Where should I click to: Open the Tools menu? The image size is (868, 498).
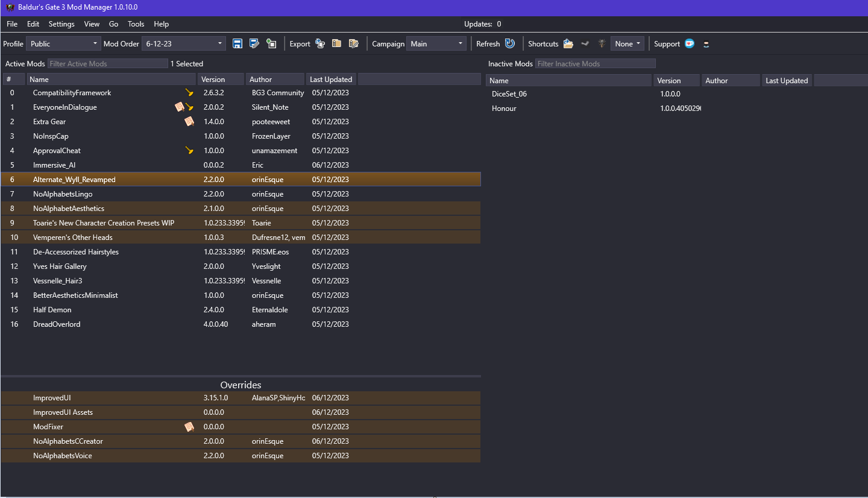(136, 24)
